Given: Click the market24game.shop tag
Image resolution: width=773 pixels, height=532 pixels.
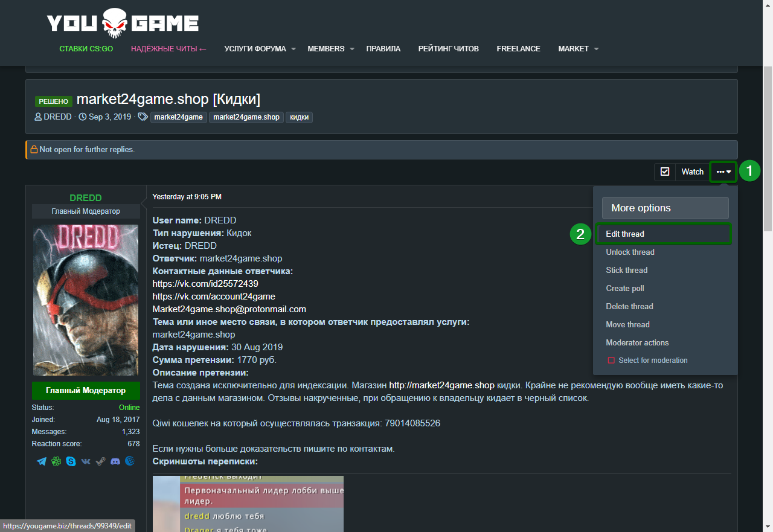Looking at the screenshot, I should [x=246, y=117].
